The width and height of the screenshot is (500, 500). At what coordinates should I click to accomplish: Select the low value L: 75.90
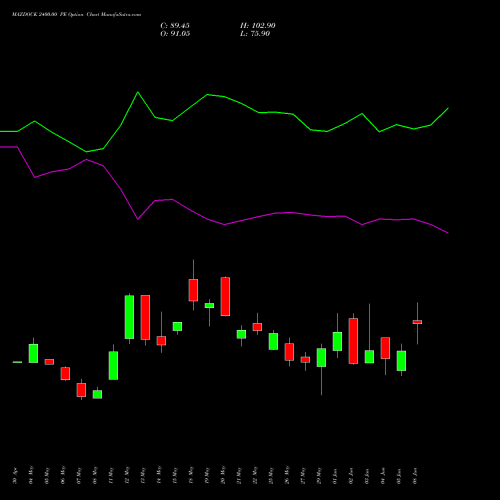[x=255, y=34]
